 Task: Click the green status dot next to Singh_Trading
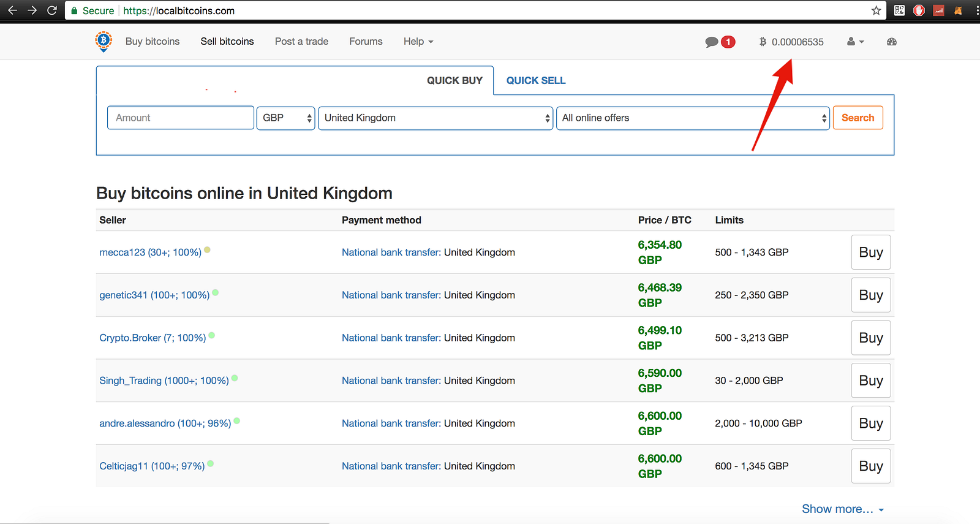click(x=235, y=378)
